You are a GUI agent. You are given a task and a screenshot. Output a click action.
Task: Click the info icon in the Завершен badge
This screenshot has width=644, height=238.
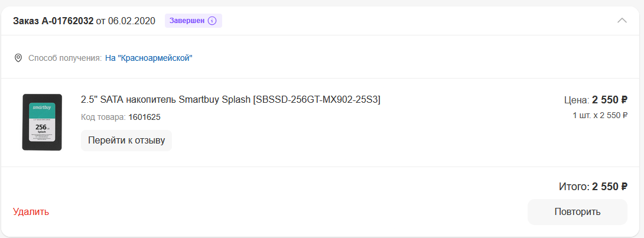tap(212, 21)
